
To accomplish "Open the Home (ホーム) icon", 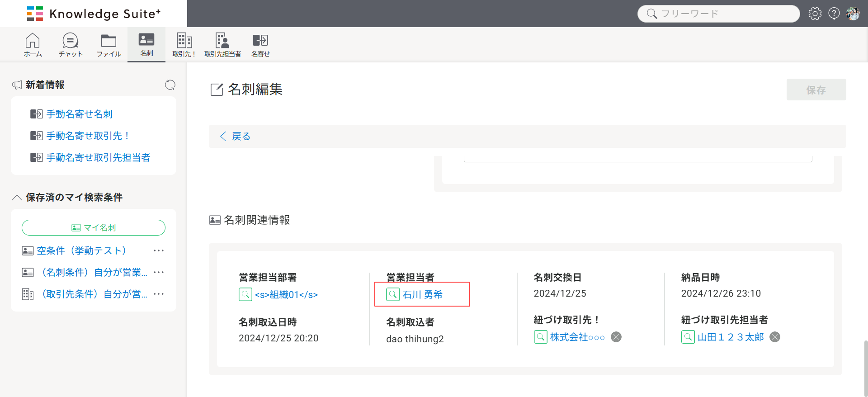I will [33, 45].
